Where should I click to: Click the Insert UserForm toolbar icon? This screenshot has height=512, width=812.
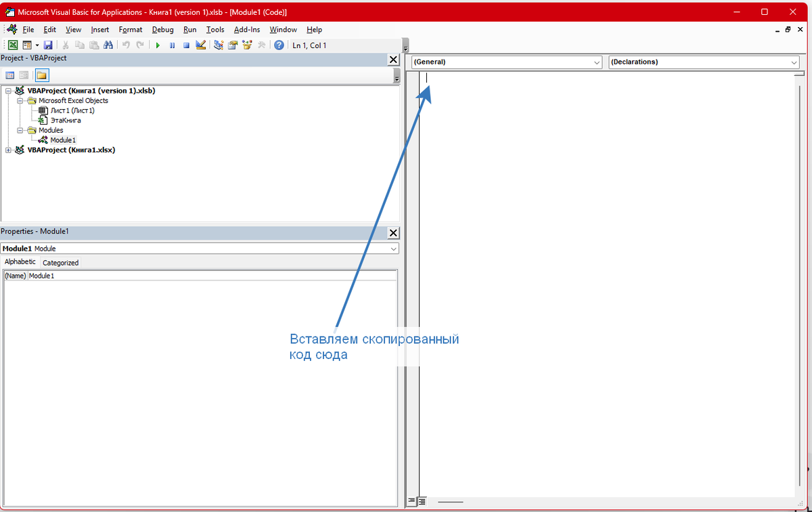pos(27,45)
